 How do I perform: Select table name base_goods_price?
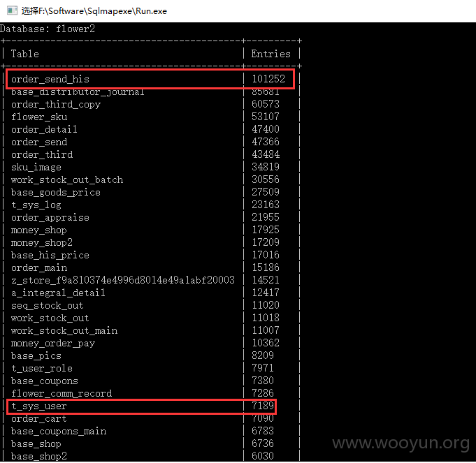coord(56,192)
